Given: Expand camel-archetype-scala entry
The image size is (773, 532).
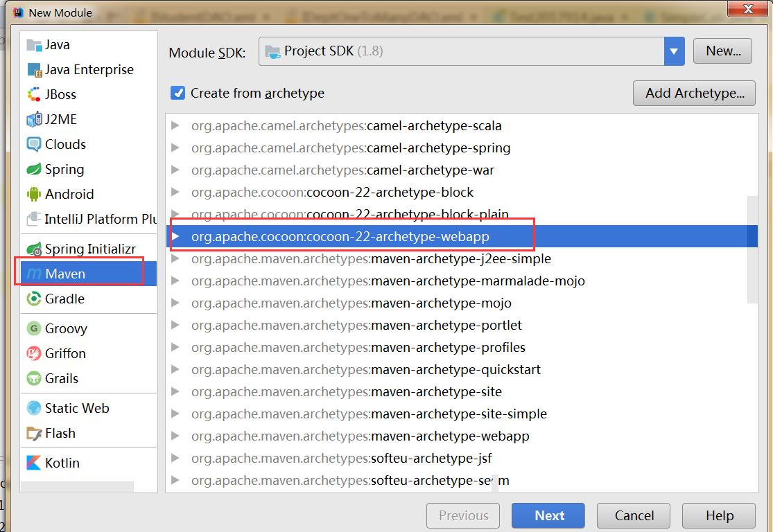Looking at the screenshot, I should coord(175,125).
